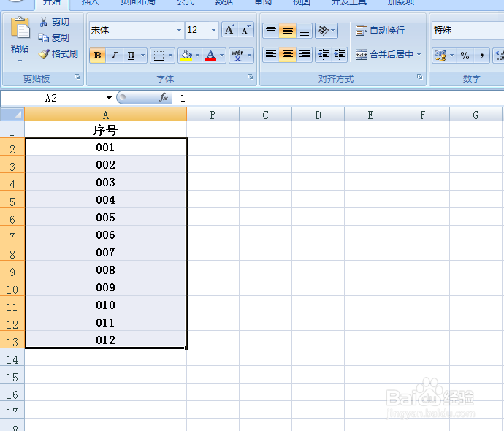504x431 pixels.
Task: Click the phonetic guide wén icon
Action: coord(237,56)
